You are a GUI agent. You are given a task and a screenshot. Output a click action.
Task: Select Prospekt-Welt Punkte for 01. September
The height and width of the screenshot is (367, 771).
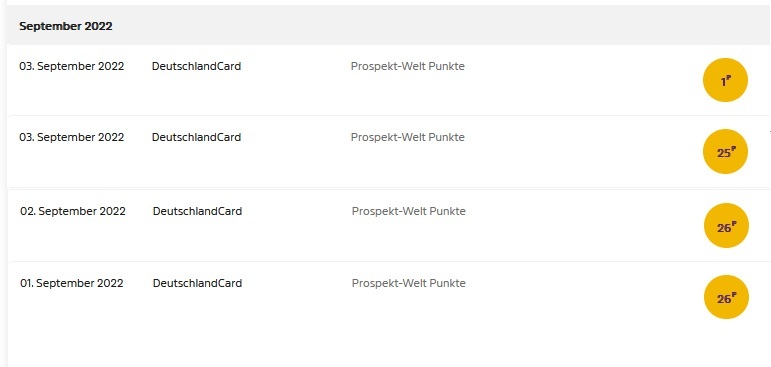409,283
